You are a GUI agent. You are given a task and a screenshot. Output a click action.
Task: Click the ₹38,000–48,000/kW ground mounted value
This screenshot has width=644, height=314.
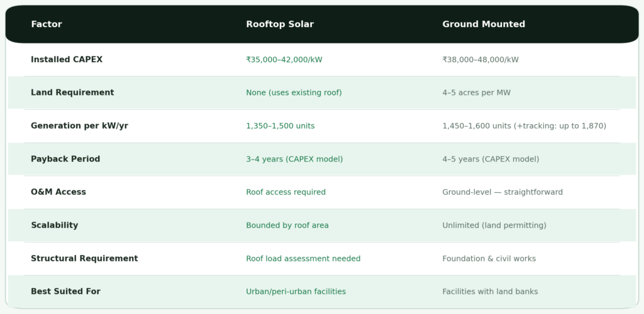point(480,60)
